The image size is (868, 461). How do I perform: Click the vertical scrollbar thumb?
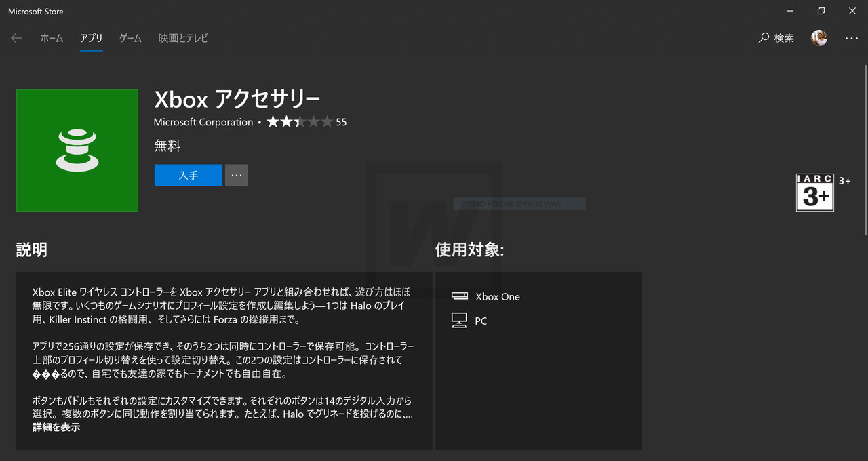tap(865, 149)
